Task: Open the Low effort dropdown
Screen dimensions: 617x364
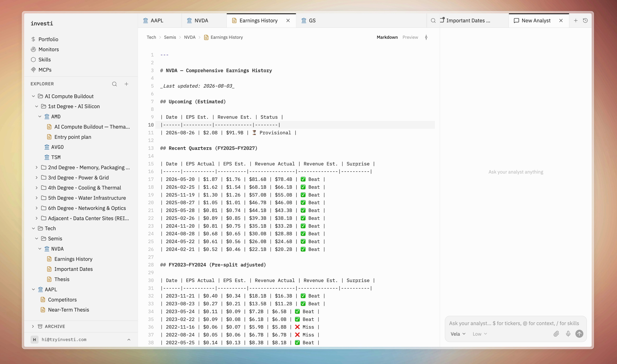Action: pos(480,334)
